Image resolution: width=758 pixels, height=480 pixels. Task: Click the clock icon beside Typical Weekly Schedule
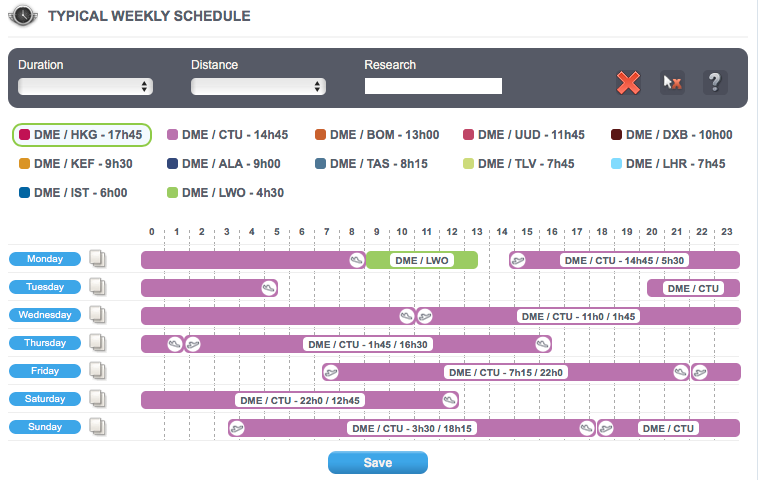(x=23, y=15)
